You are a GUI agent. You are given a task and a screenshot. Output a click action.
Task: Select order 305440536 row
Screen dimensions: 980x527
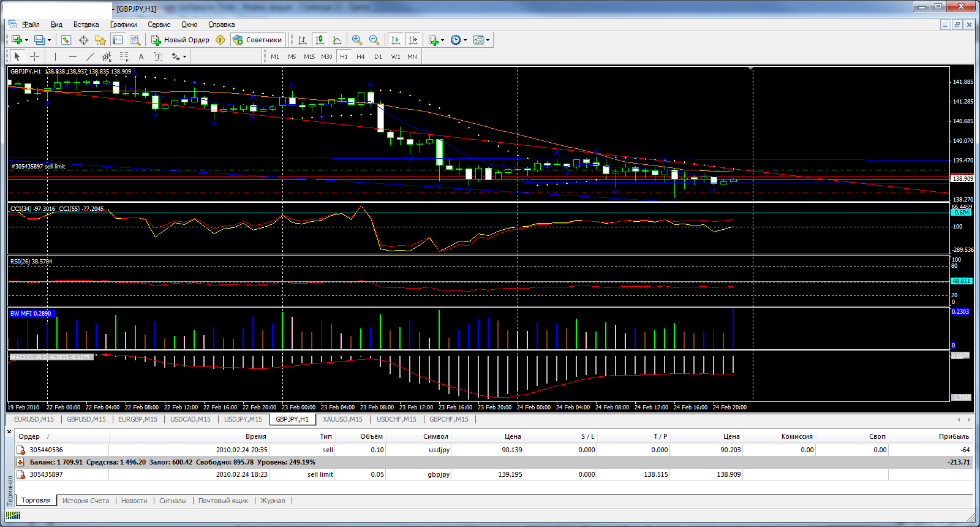[494, 450]
